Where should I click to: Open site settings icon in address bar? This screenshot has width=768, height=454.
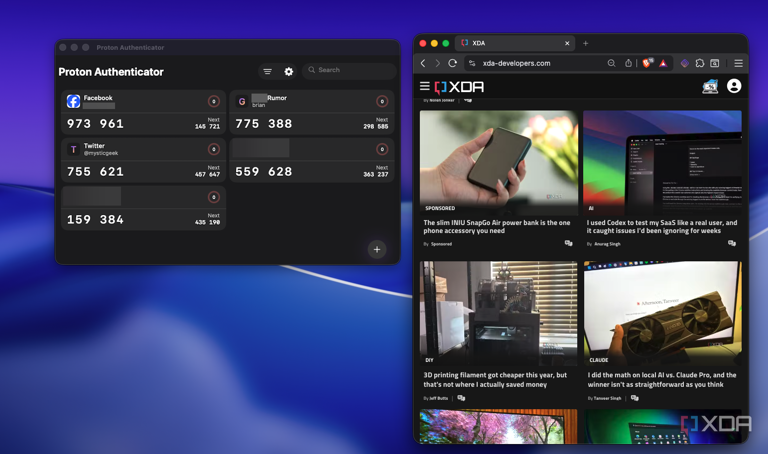pos(472,63)
